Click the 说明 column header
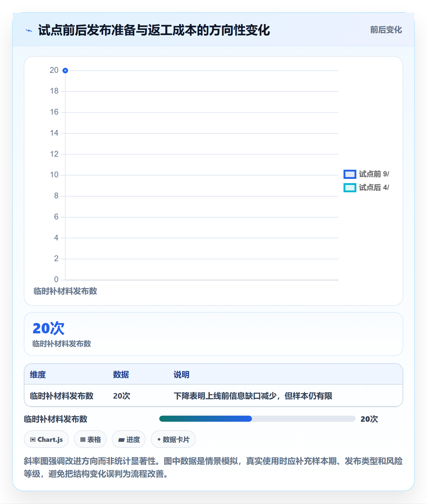This screenshot has width=427, height=504. click(x=181, y=374)
